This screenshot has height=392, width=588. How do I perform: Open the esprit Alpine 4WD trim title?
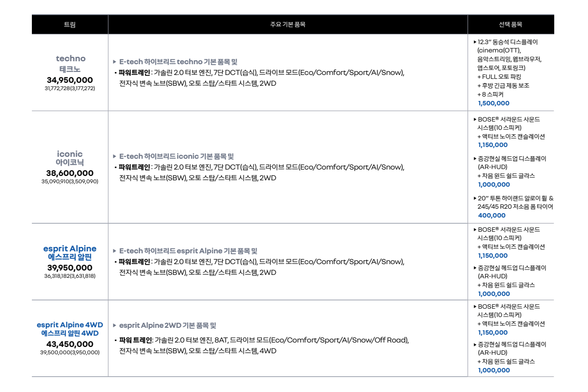70,329
